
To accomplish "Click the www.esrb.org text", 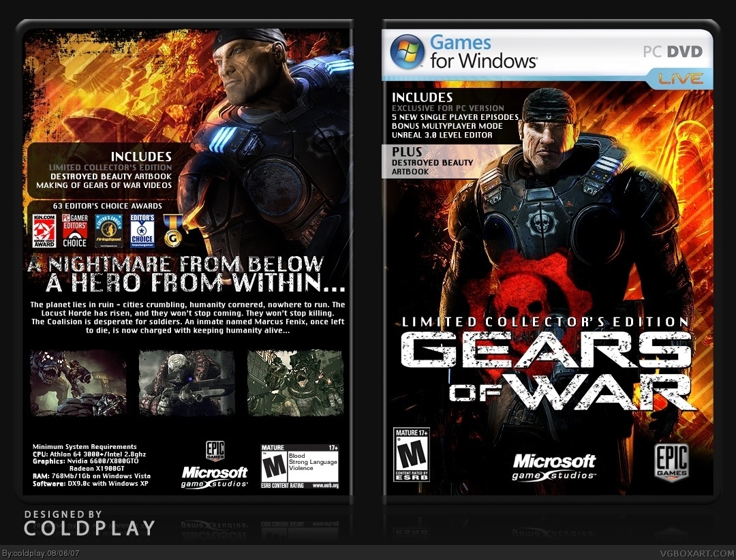I will click(325, 485).
